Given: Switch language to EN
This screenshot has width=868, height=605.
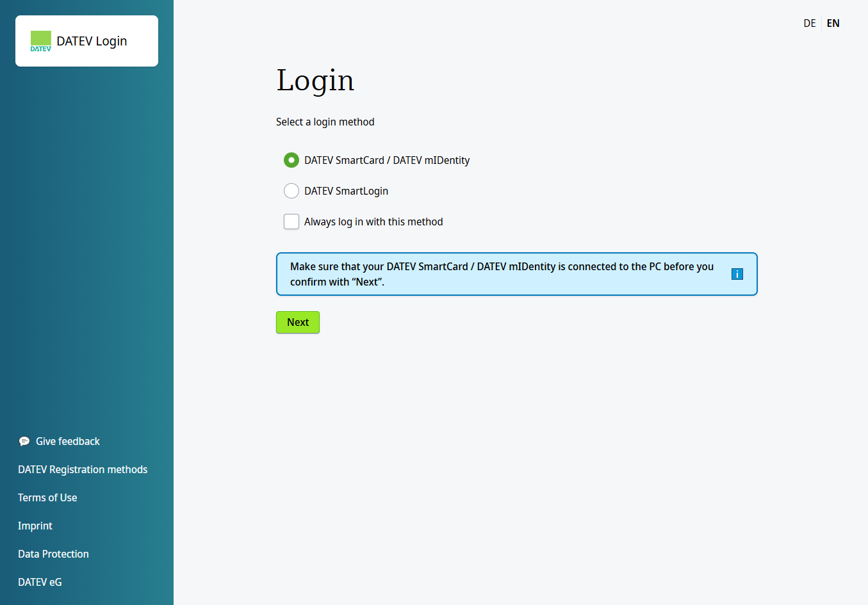Looking at the screenshot, I should (x=833, y=23).
